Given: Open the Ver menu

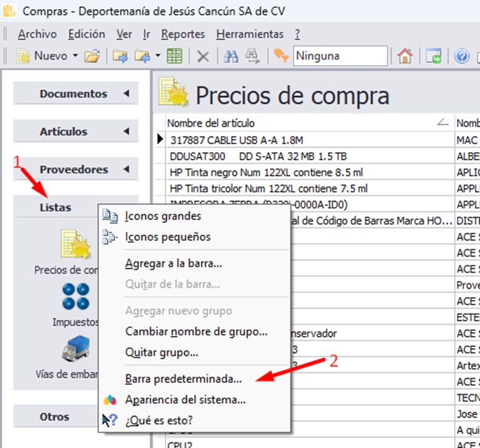Looking at the screenshot, I should [x=124, y=34].
